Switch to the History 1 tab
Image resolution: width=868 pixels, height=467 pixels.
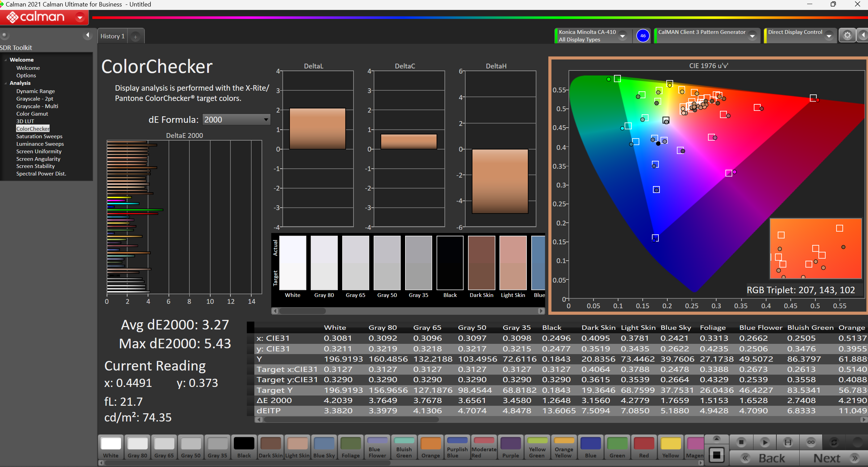click(x=112, y=36)
